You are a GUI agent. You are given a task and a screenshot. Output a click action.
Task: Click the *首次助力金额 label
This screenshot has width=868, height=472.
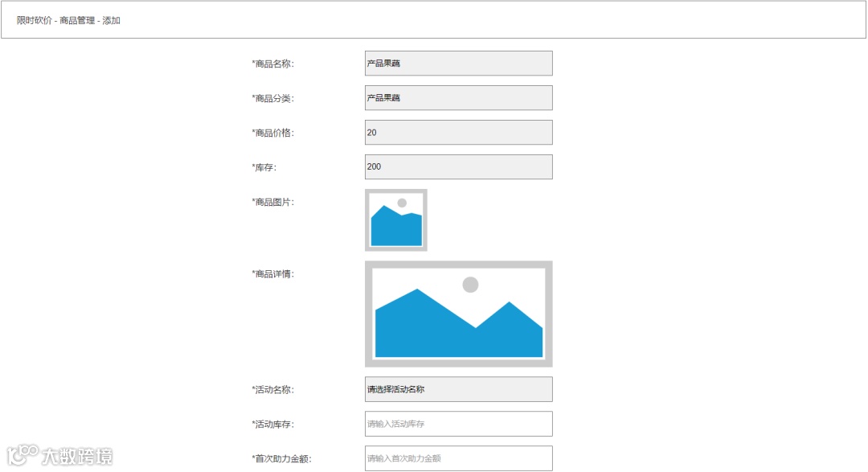[282, 458]
